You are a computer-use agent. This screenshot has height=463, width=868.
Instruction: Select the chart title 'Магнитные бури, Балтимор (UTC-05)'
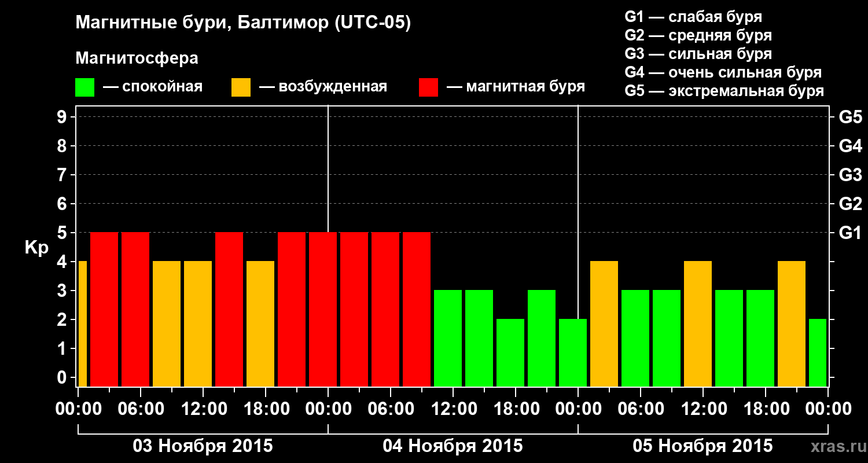[243, 24]
